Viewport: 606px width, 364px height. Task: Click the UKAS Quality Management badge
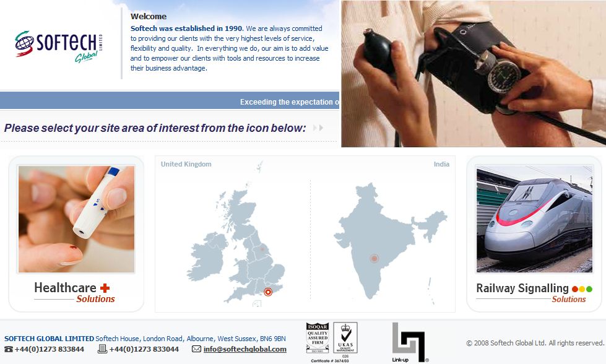click(x=345, y=338)
